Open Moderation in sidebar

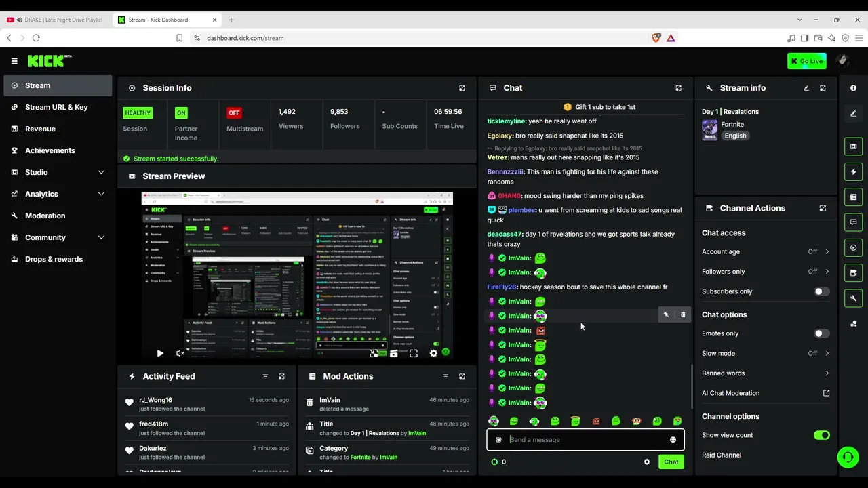tap(58, 216)
